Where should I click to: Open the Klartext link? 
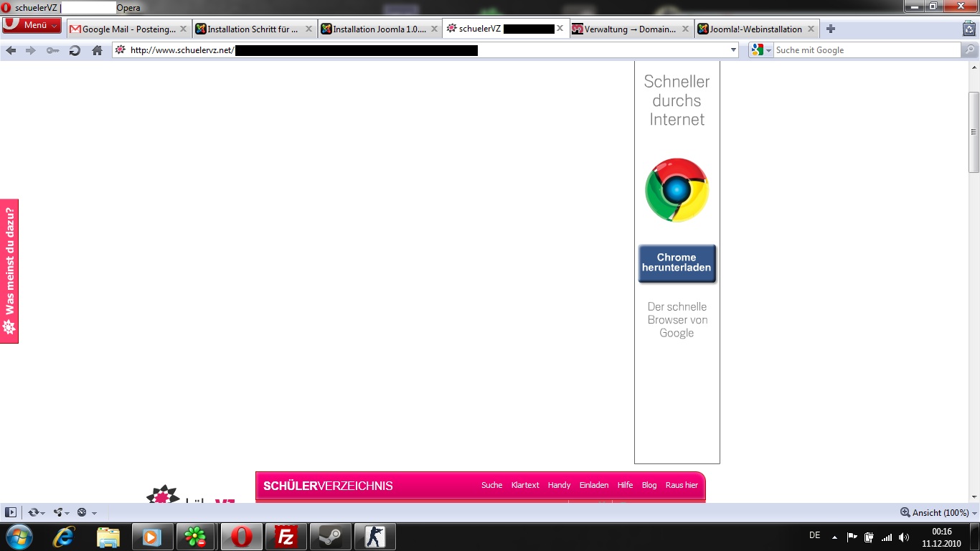(x=525, y=485)
